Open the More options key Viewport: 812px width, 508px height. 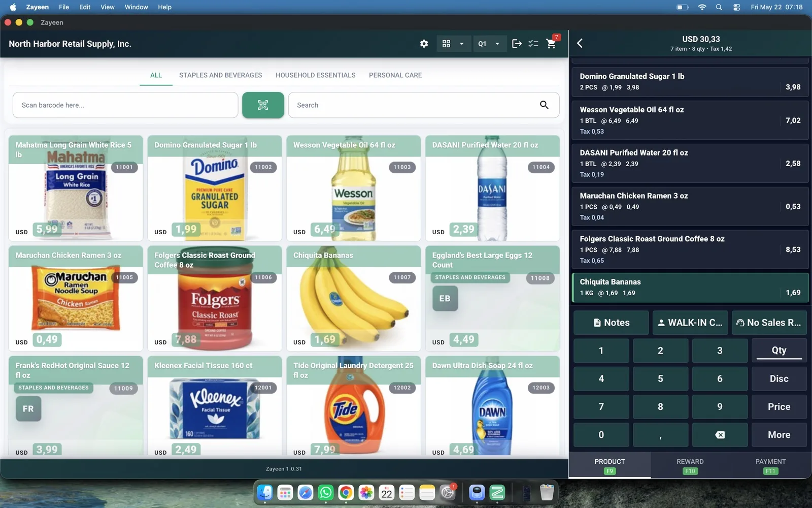[x=779, y=435]
